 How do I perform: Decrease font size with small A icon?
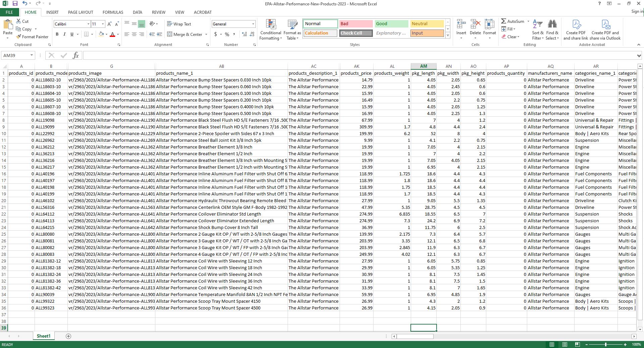pyautogui.click(x=116, y=24)
